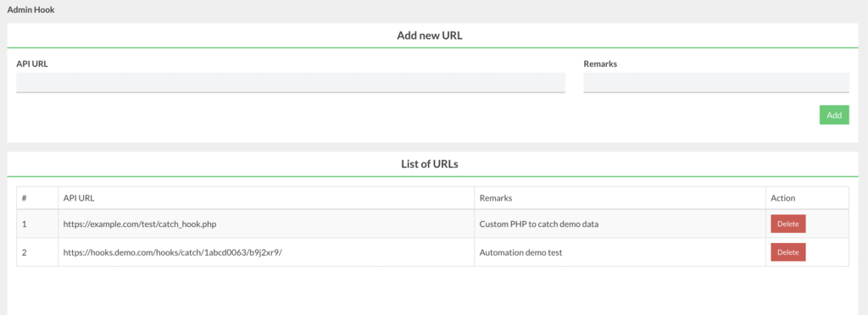Select the Admin Hook page title

[x=31, y=10]
